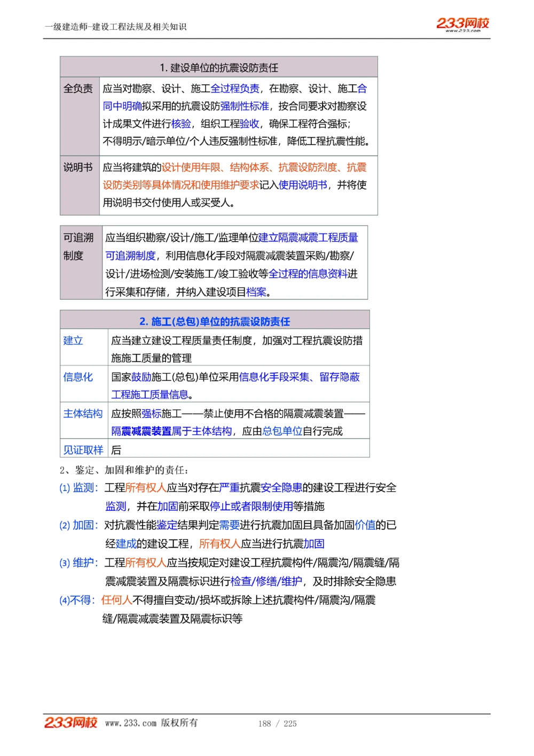The height and width of the screenshot is (756, 534).
Task: Click the table header 1. 建设单位的抗震设防责任
Action: point(218,68)
